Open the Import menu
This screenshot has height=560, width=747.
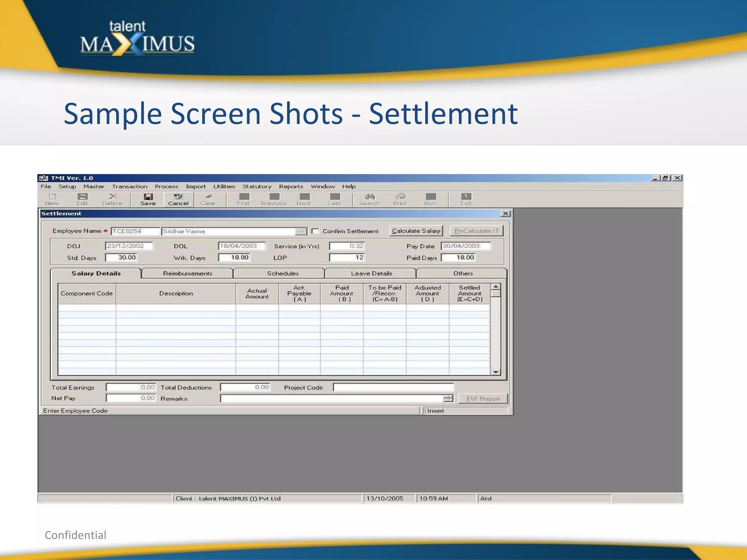(x=196, y=186)
